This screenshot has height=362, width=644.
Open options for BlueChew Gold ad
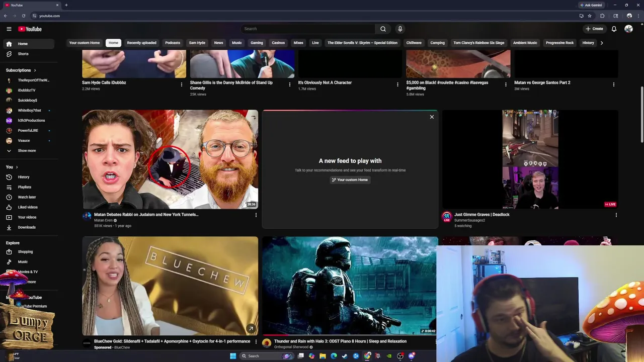(256, 342)
